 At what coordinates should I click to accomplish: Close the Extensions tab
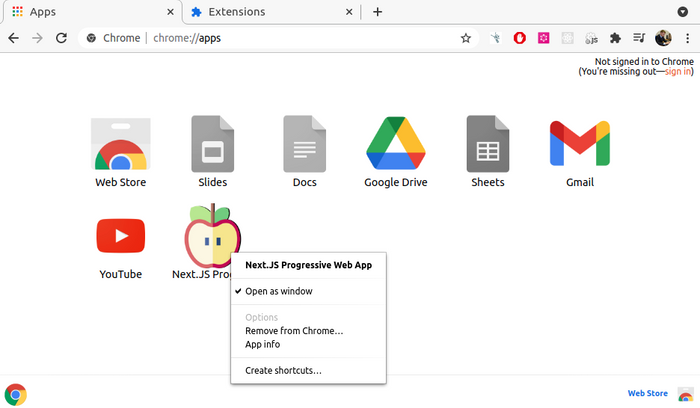[349, 12]
